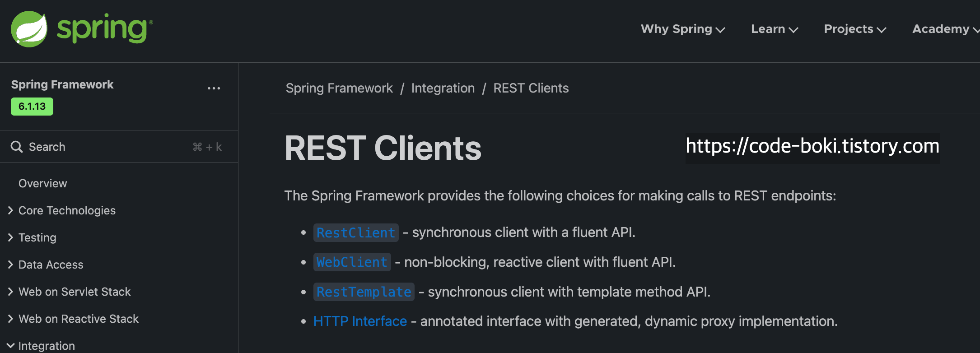The width and height of the screenshot is (980, 353).
Task: Open the Academy dropdown menu
Action: tap(946, 29)
